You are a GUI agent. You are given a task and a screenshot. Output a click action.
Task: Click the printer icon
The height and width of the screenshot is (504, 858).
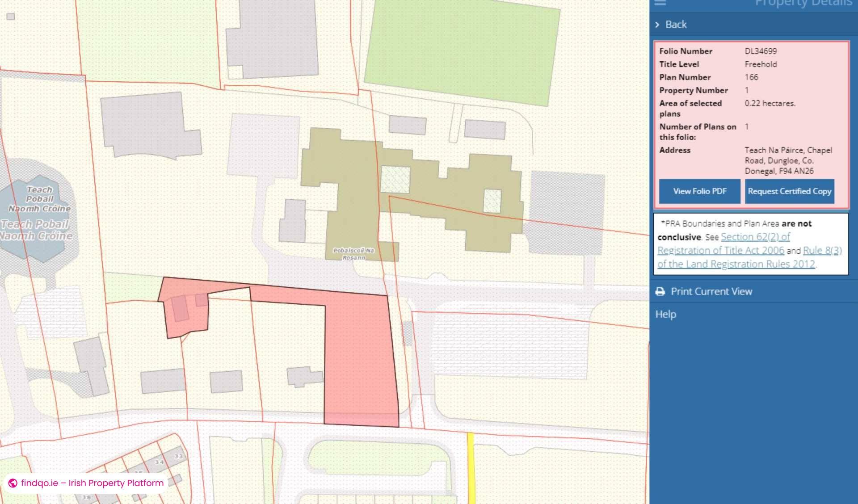(660, 292)
